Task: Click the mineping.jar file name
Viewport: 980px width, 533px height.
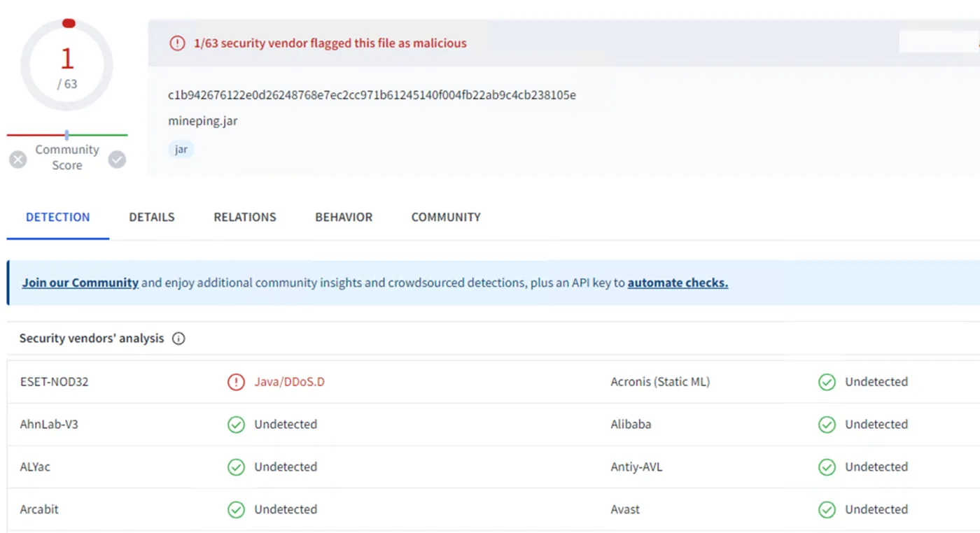Action: 203,121
